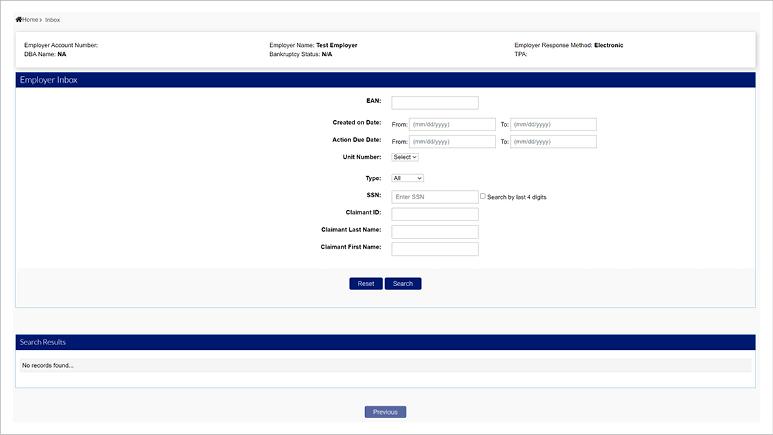Viewport: 773px width, 435px height.
Task: Click the Search Results panel header
Action: pyautogui.click(x=385, y=342)
